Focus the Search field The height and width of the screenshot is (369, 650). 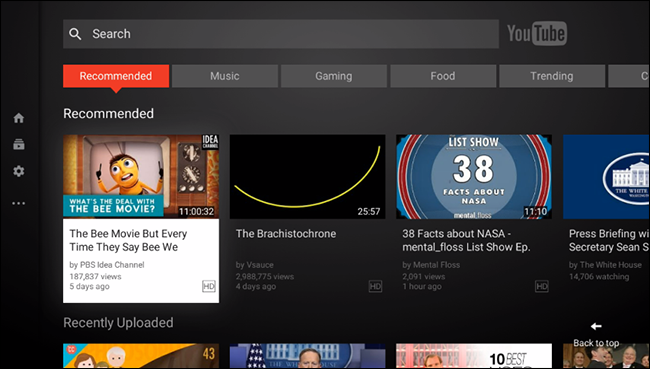[x=281, y=34]
